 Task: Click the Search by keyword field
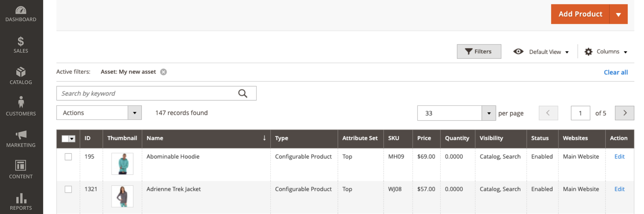click(x=146, y=93)
